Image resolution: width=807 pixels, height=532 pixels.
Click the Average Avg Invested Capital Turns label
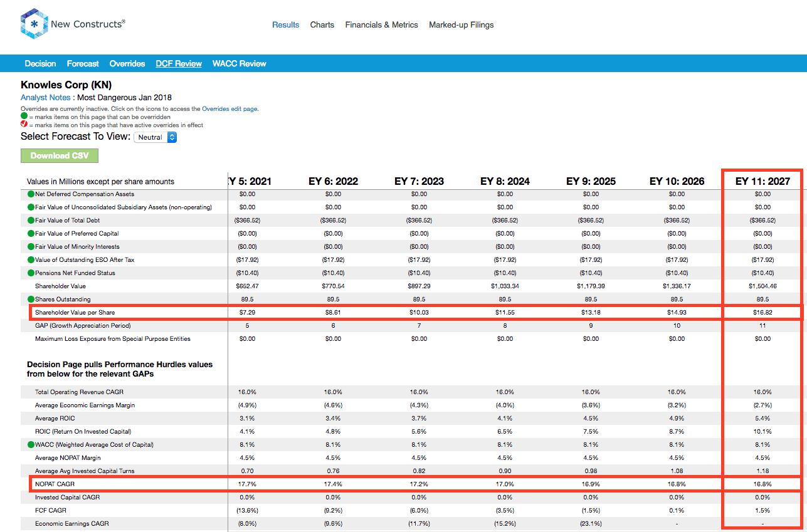coord(85,471)
